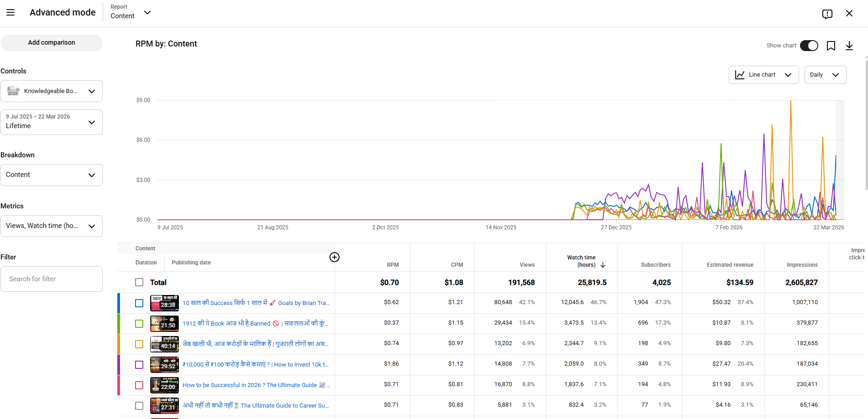Open the hamburger navigation menu
This screenshot has width=868, height=419.
(10, 13)
